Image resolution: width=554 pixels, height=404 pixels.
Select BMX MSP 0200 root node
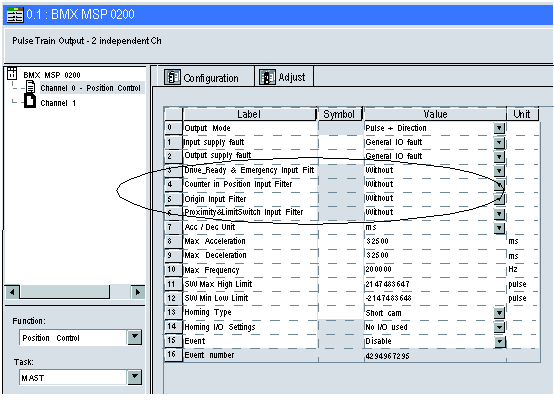click(52, 75)
